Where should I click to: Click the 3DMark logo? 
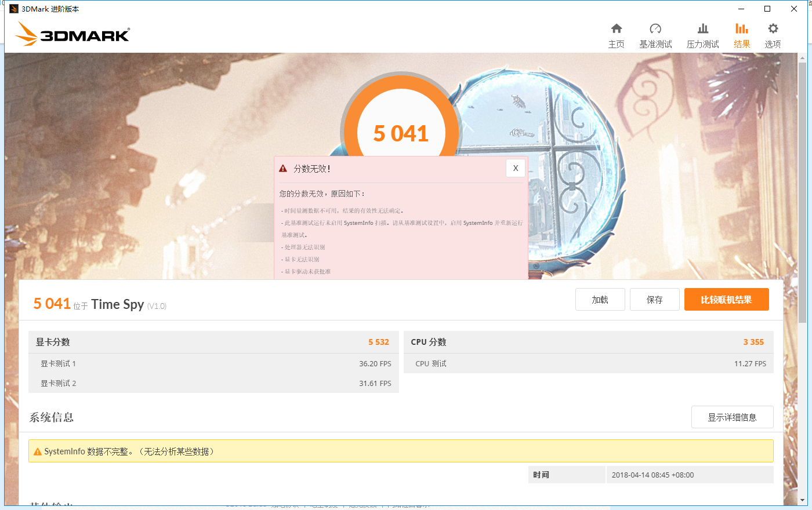[72, 34]
